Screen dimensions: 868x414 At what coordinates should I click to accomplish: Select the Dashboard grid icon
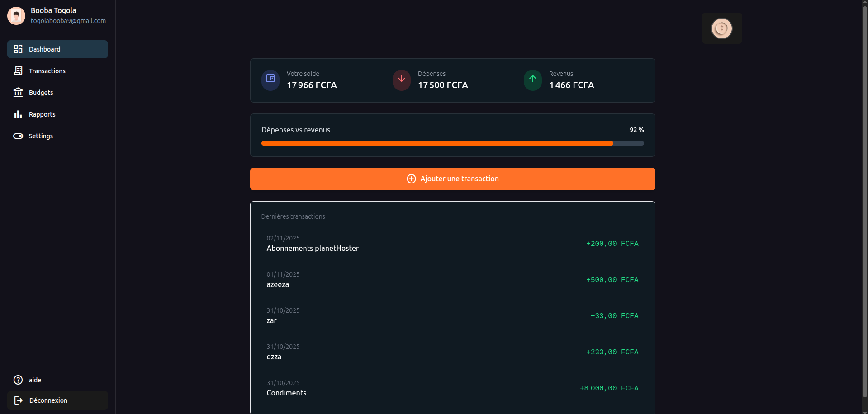(18, 49)
